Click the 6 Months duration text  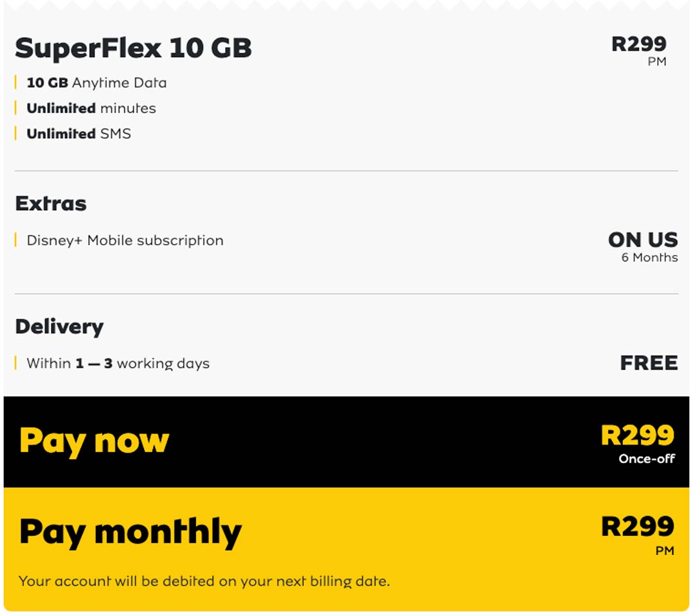pyautogui.click(x=649, y=258)
